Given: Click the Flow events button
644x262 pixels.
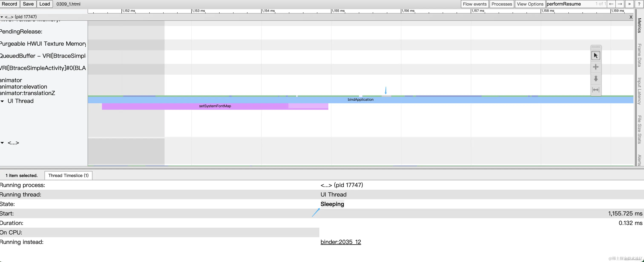Looking at the screenshot, I should tap(474, 4).
